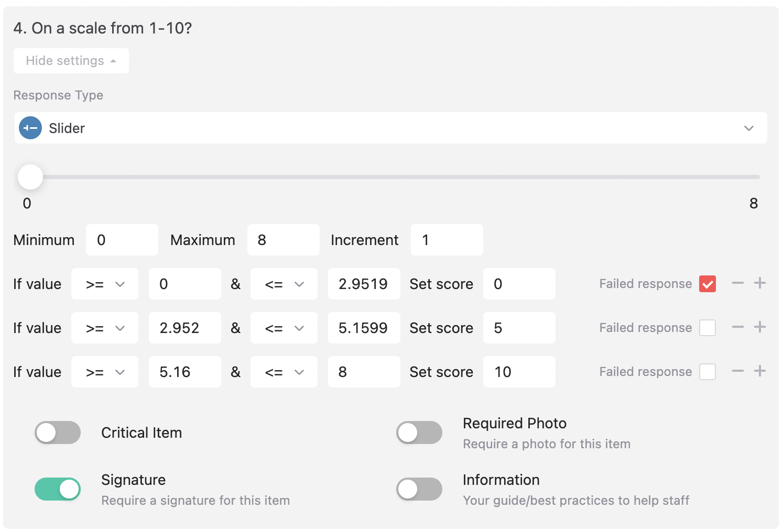Collapse with the Hide settings button
783x532 pixels.
click(x=71, y=61)
